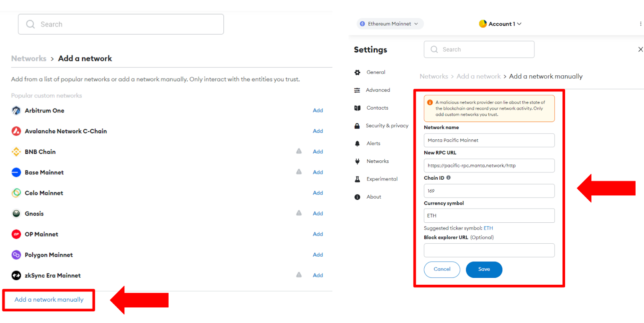Click the Celo Mainnet logo icon
Screen dimensions: 644x323
point(16,193)
